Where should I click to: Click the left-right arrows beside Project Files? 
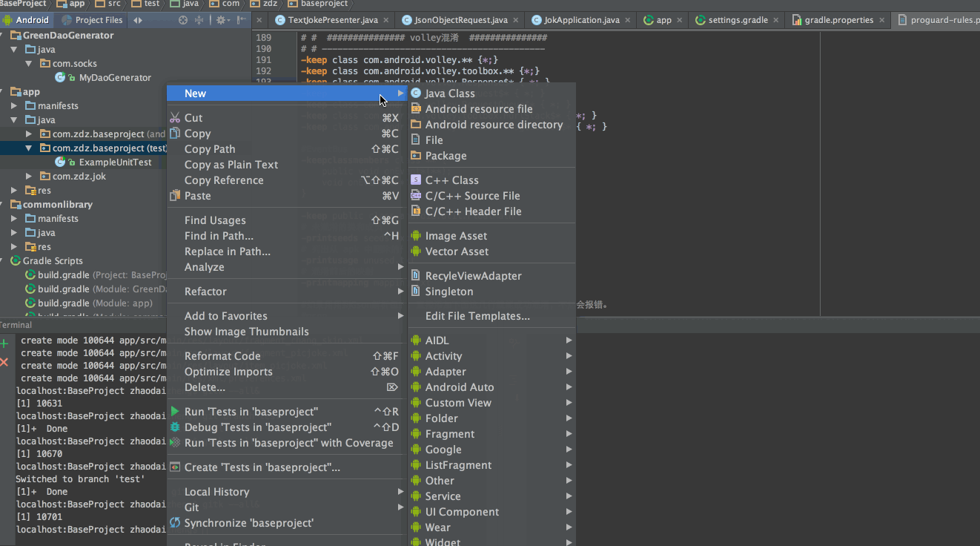(137, 20)
